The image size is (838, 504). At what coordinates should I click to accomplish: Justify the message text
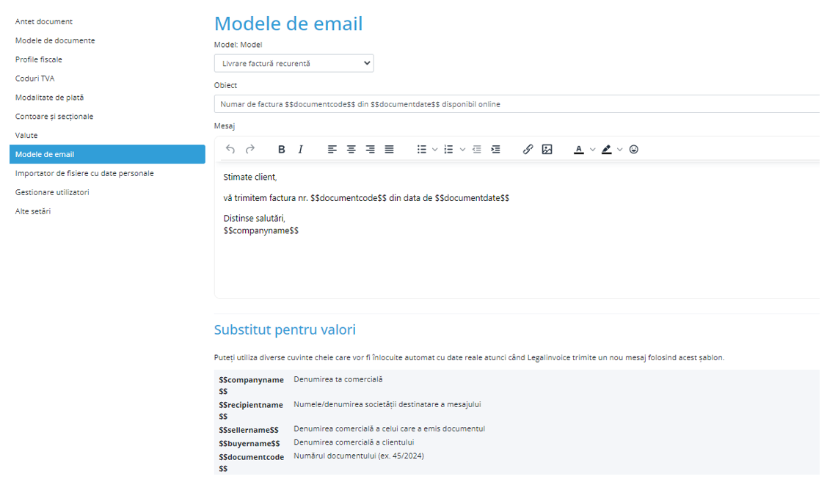tap(390, 150)
